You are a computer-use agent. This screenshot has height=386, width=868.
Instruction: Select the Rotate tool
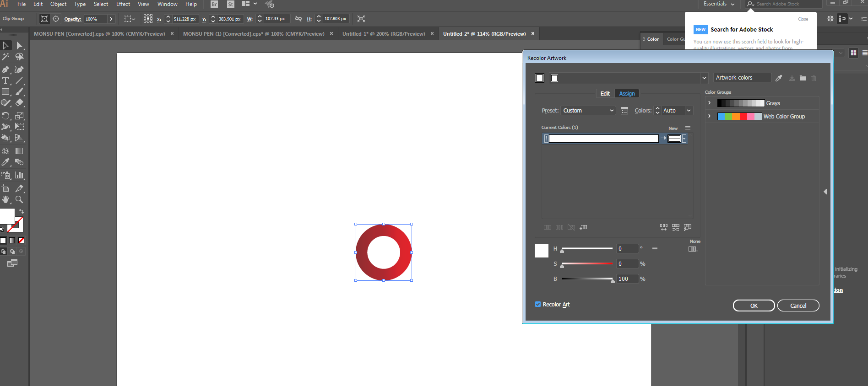pos(5,116)
